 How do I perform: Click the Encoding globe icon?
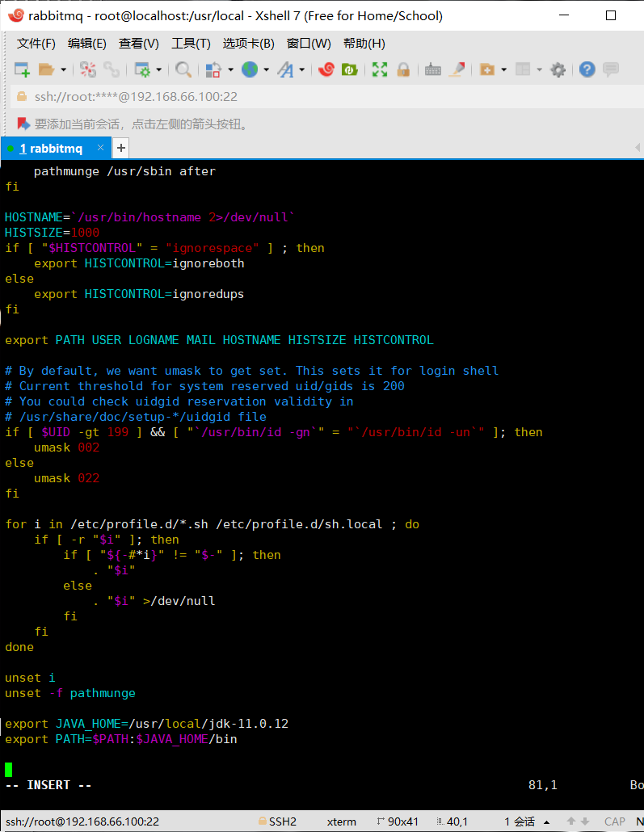[250, 69]
